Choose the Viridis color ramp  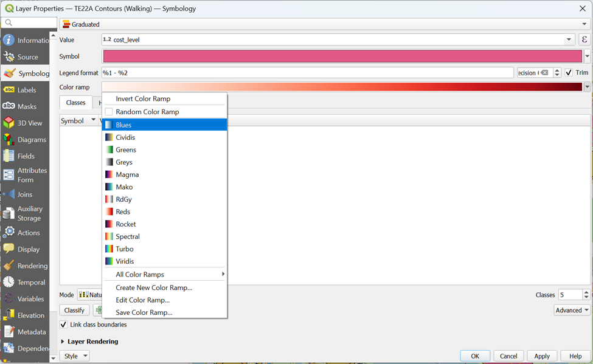(125, 261)
